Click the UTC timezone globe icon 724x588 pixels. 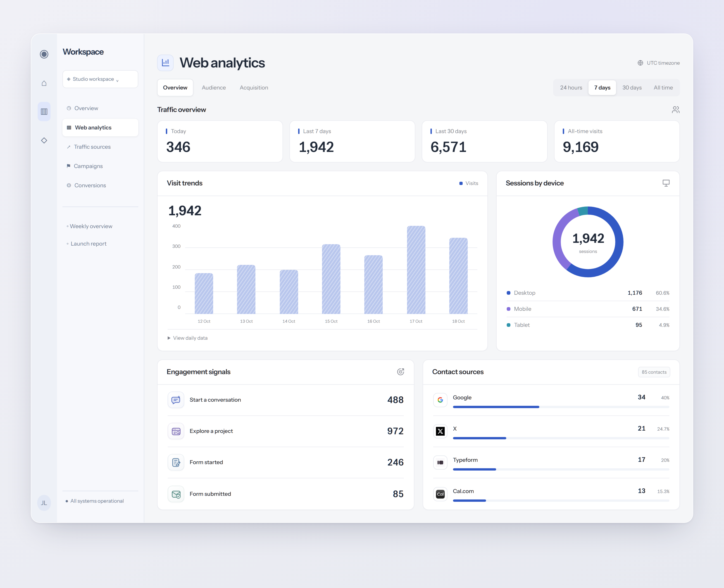point(640,63)
